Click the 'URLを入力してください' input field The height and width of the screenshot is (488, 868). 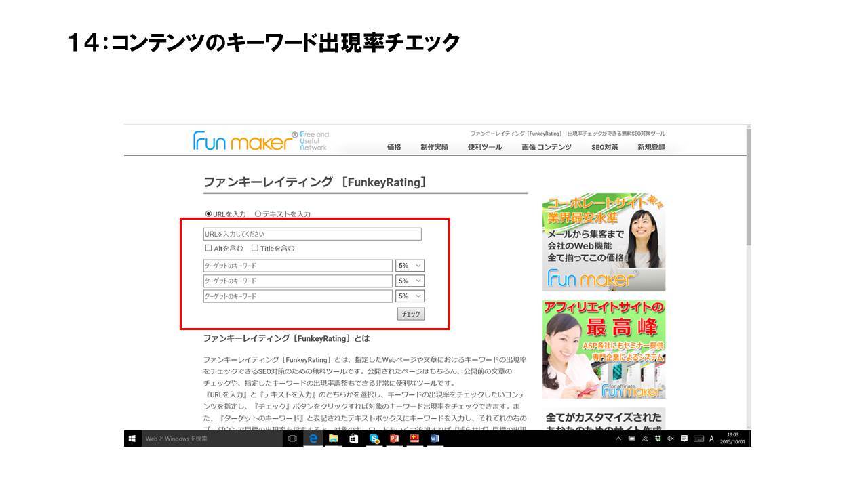click(312, 234)
